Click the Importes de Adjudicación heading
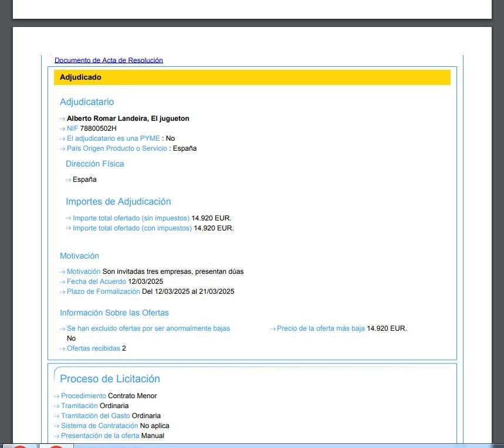This screenshot has height=448, width=504. (119, 202)
